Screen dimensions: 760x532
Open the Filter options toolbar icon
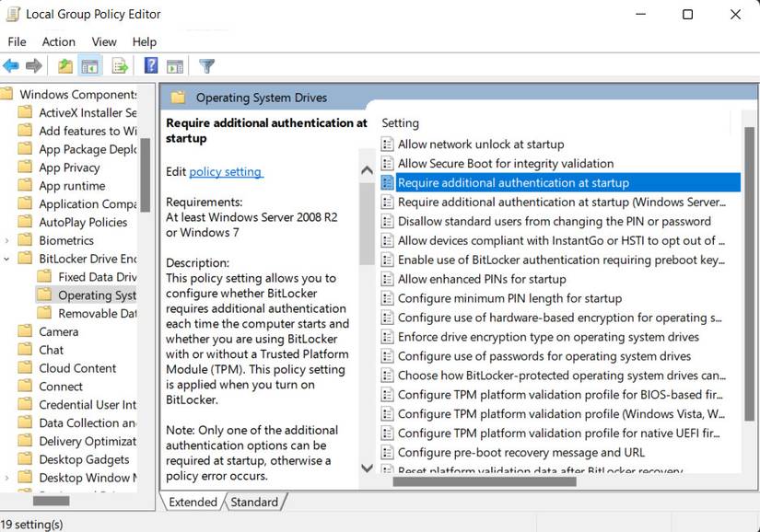pyautogui.click(x=206, y=65)
